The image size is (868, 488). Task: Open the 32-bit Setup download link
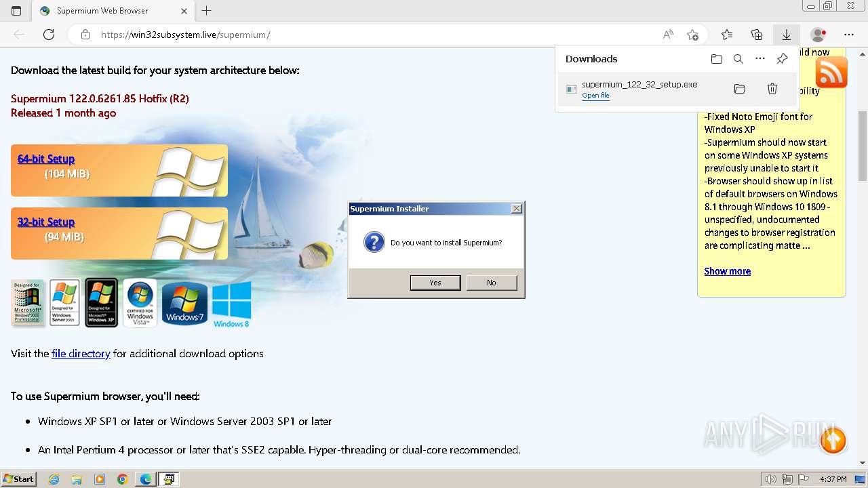(x=46, y=222)
